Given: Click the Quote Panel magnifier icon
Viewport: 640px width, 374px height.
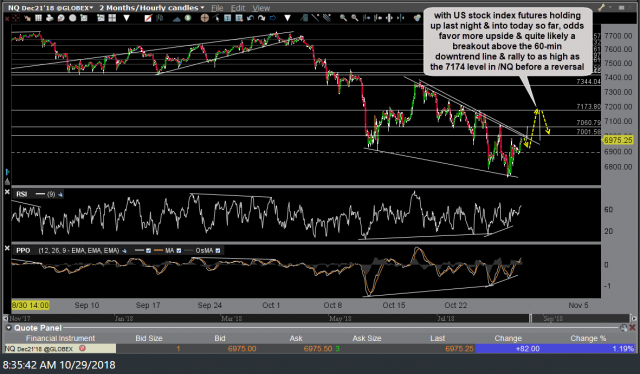Looking at the screenshot, I should point(623,327).
